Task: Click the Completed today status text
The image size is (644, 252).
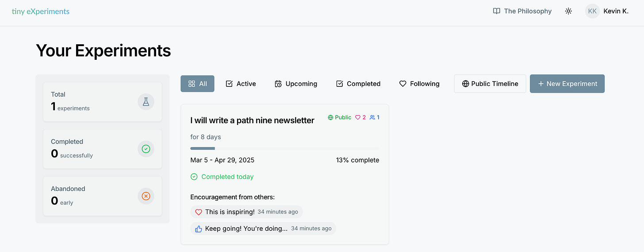Action: tap(227, 177)
